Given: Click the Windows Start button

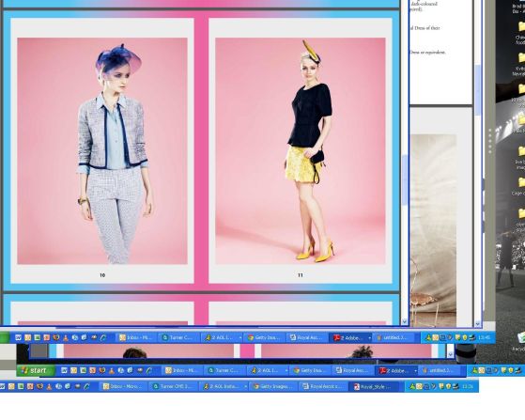Looking at the screenshot, I should coord(36,370).
